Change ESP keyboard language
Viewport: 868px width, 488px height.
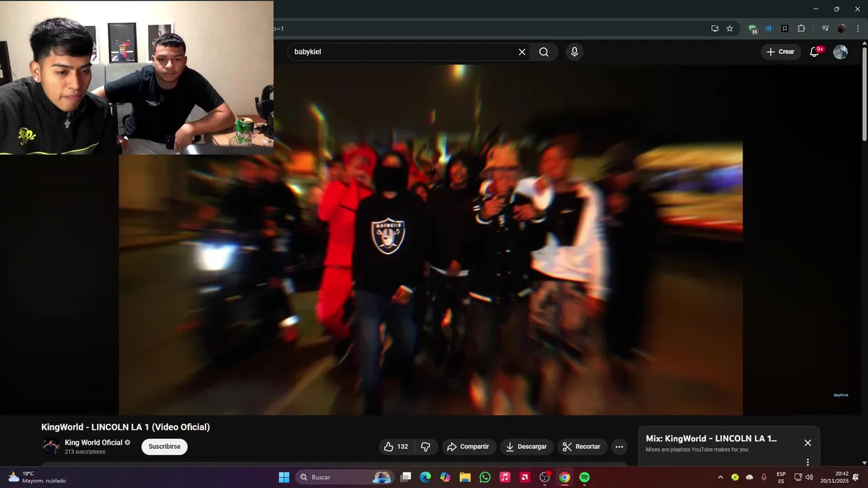click(x=781, y=477)
